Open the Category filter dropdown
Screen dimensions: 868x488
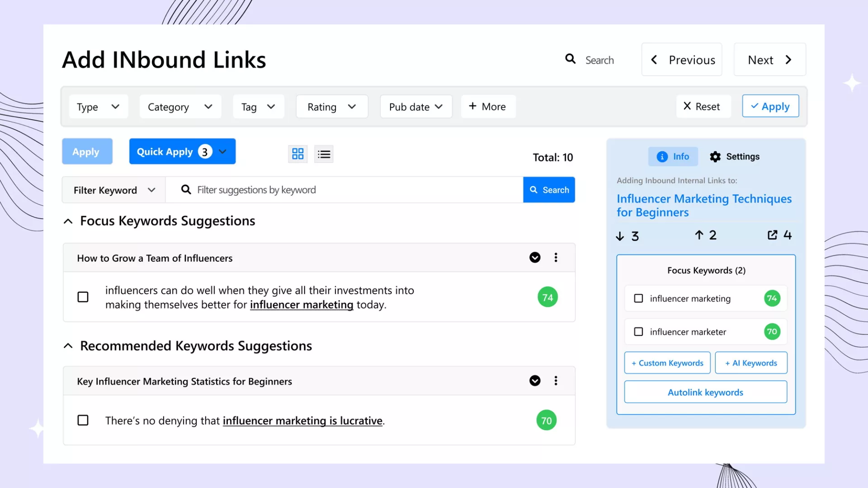click(x=180, y=107)
